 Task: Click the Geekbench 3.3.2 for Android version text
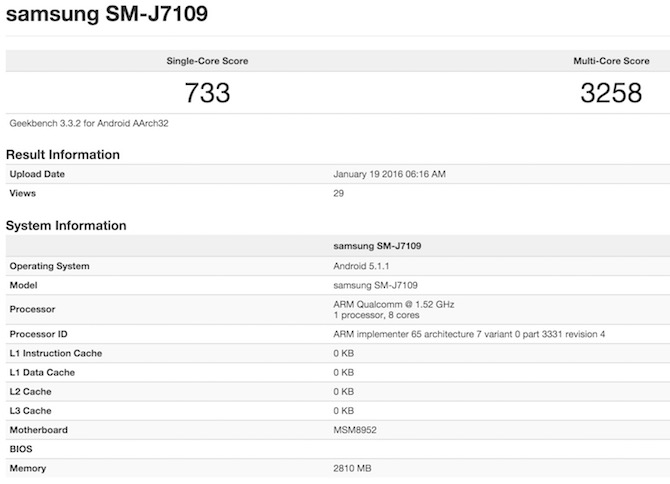(x=86, y=124)
